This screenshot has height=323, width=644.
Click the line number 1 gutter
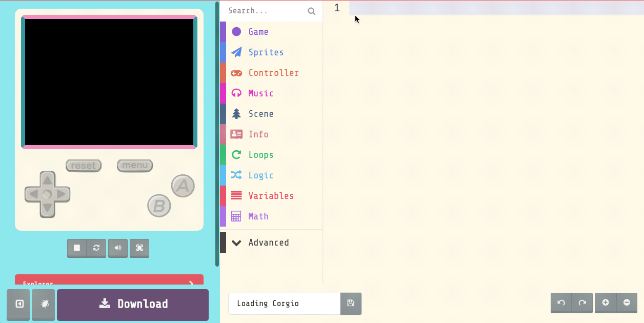(337, 8)
